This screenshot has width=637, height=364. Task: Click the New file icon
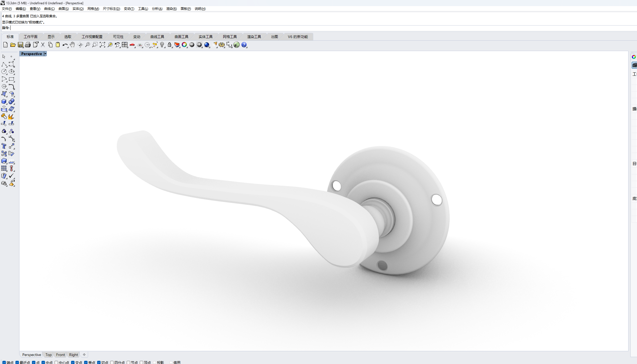pos(5,45)
